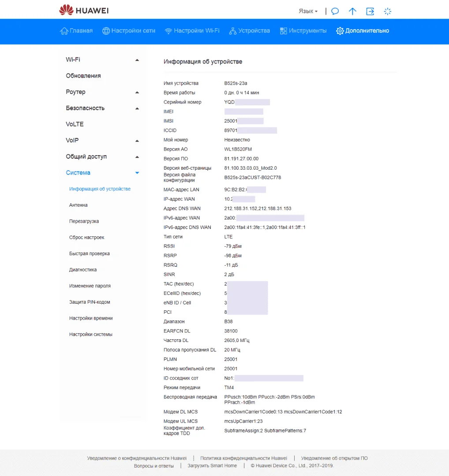
Task: Select the Дополнительно tab
Action: tap(363, 31)
